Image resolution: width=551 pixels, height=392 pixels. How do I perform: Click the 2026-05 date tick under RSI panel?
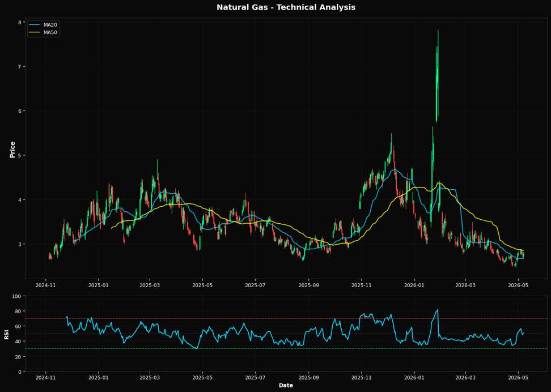coord(518,378)
